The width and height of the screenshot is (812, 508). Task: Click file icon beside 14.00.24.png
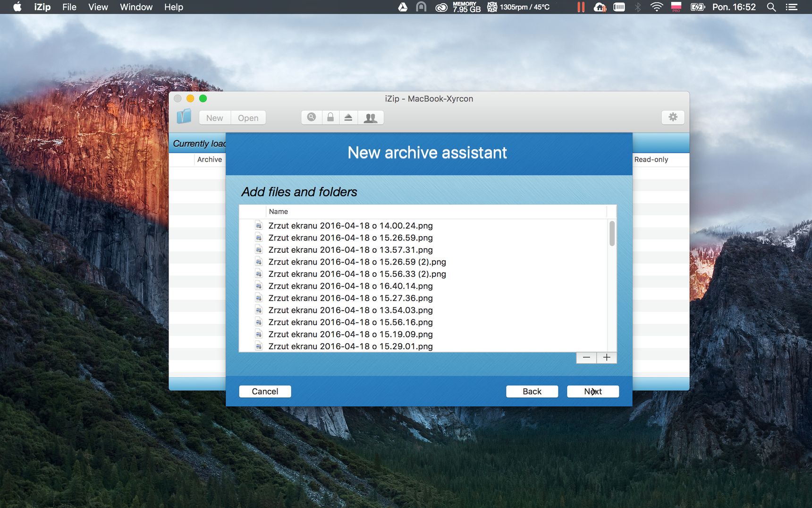tap(259, 226)
